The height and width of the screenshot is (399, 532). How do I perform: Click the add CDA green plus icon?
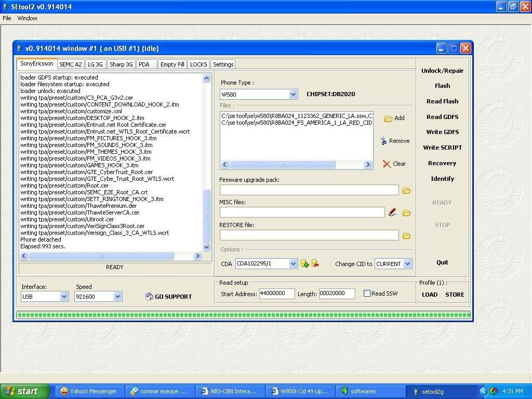click(x=304, y=263)
